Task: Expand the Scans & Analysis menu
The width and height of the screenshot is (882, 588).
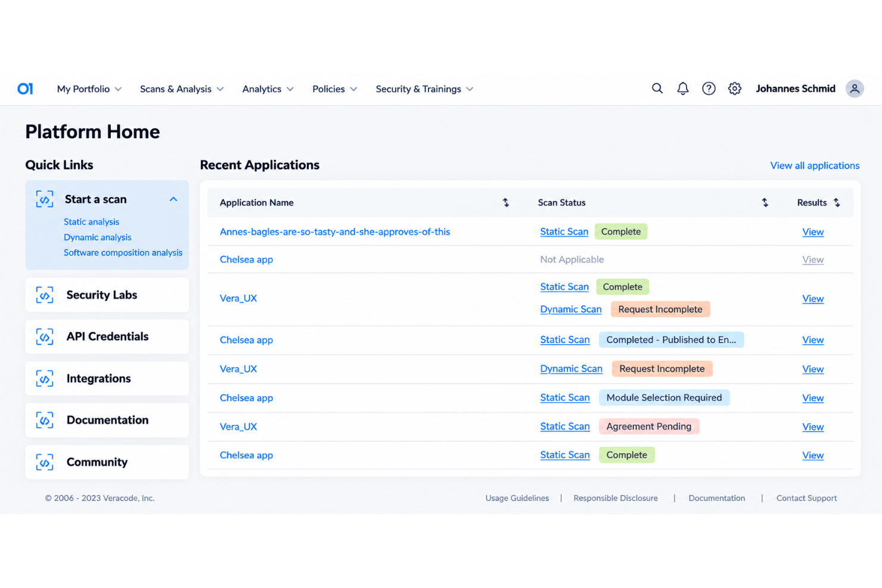Action: click(x=182, y=89)
